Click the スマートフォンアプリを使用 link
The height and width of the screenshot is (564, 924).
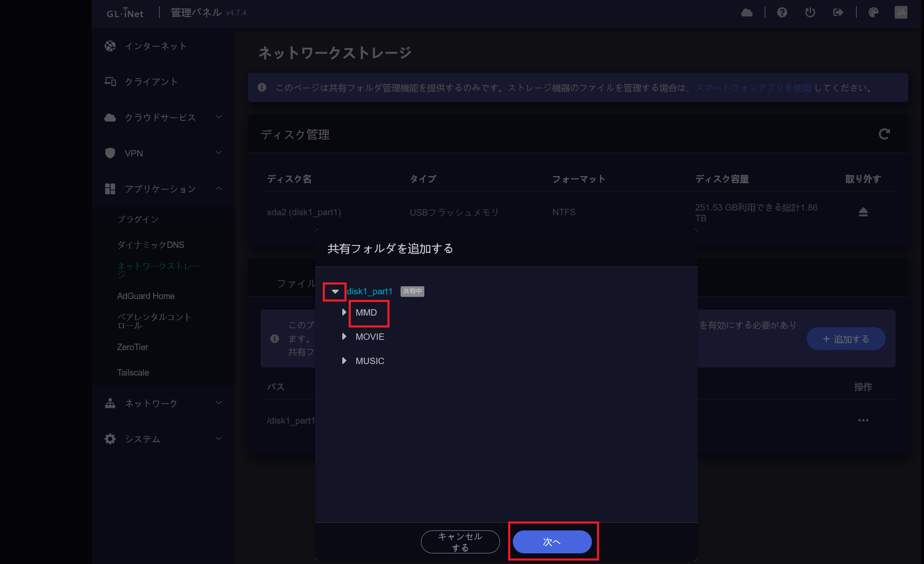click(x=753, y=88)
